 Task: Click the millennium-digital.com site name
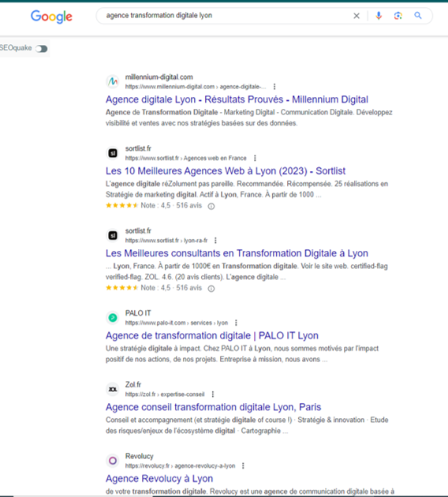pos(159,77)
